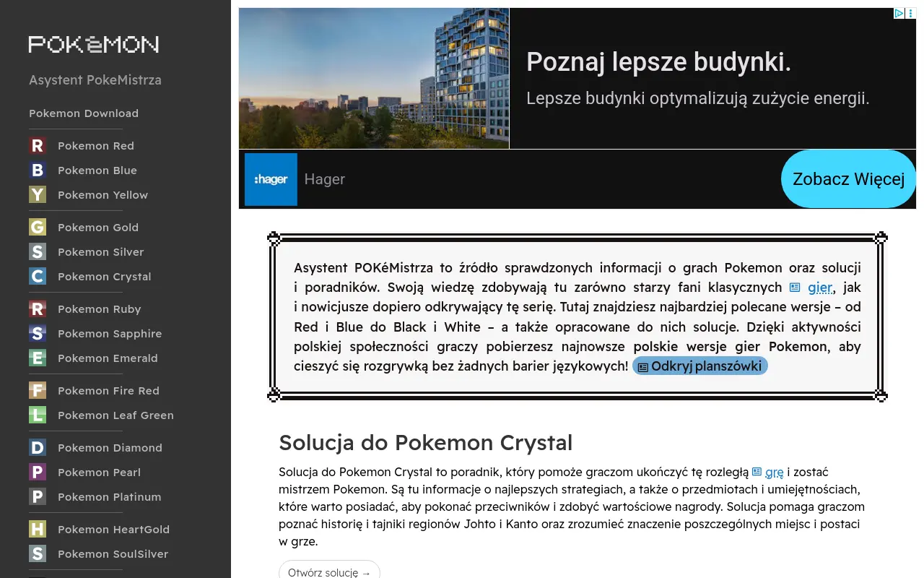Open Pokemon Blue from the sidebar

(97, 171)
